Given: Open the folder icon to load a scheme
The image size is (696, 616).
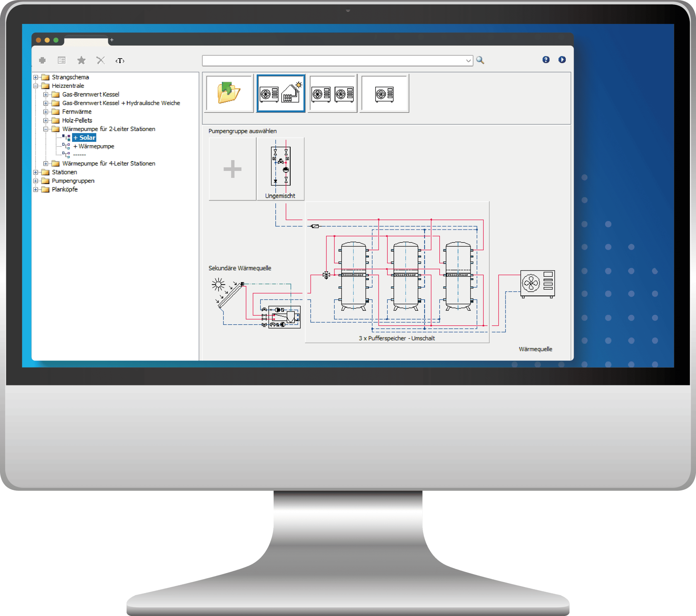Looking at the screenshot, I should point(229,93).
